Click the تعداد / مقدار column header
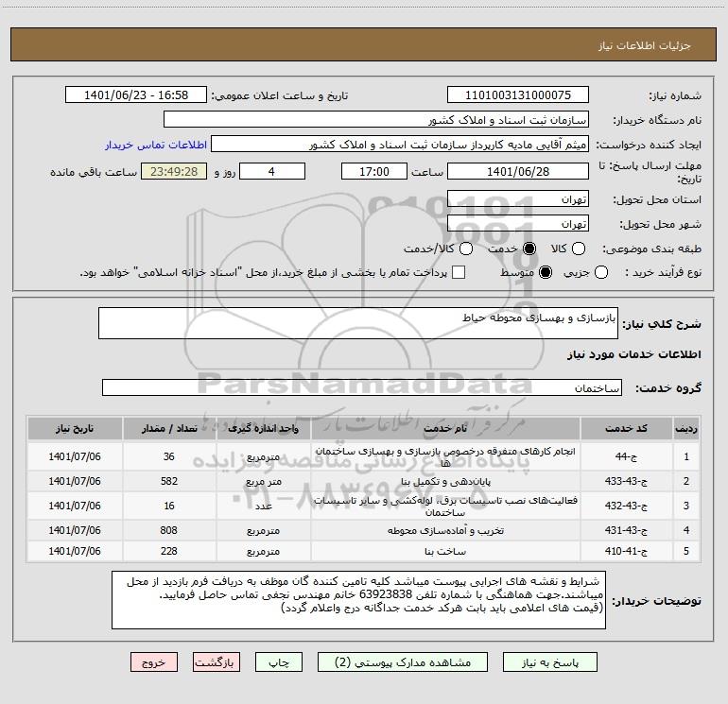 169,428
